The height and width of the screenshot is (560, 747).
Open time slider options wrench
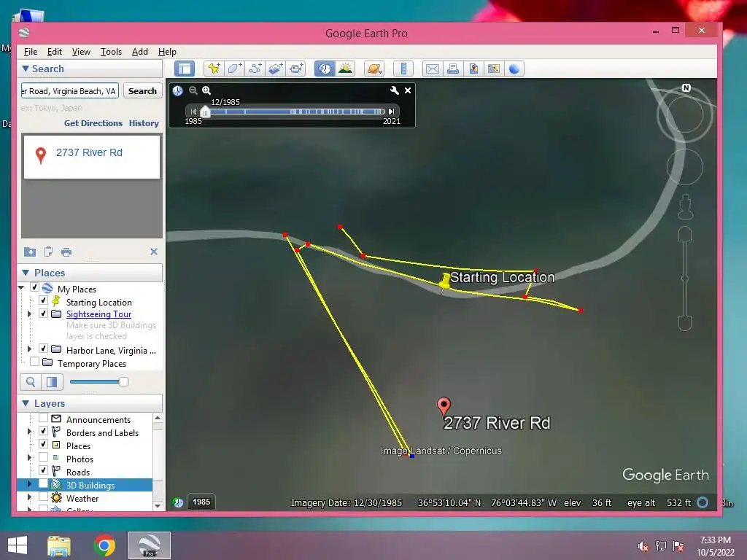pos(394,90)
